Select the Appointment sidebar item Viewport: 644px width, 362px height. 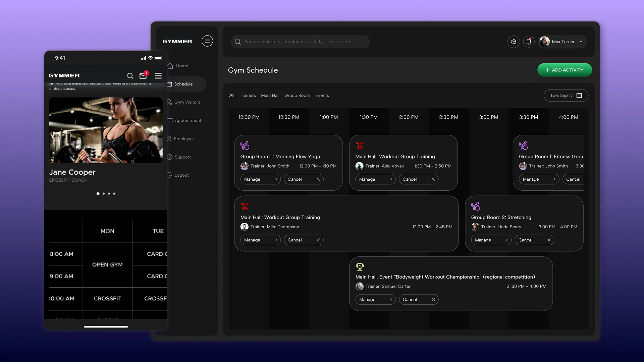click(187, 120)
